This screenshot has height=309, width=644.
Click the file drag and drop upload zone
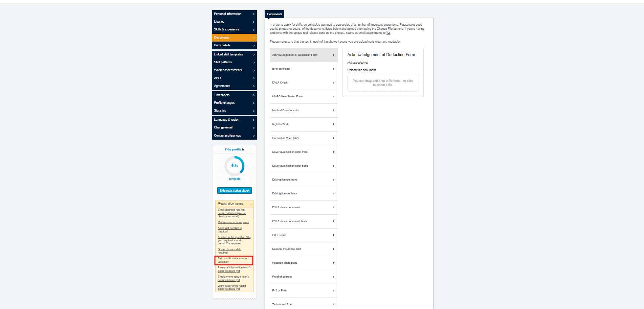(x=383, y=83)
